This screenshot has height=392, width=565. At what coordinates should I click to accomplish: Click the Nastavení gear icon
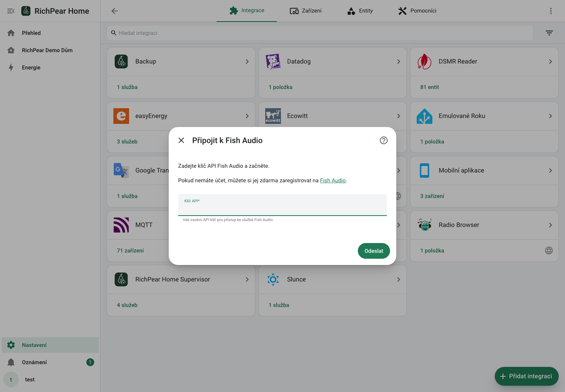[11, 345]
